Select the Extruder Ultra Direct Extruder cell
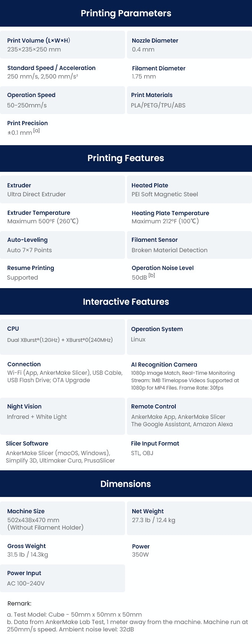252x644 pixels. 62,189
